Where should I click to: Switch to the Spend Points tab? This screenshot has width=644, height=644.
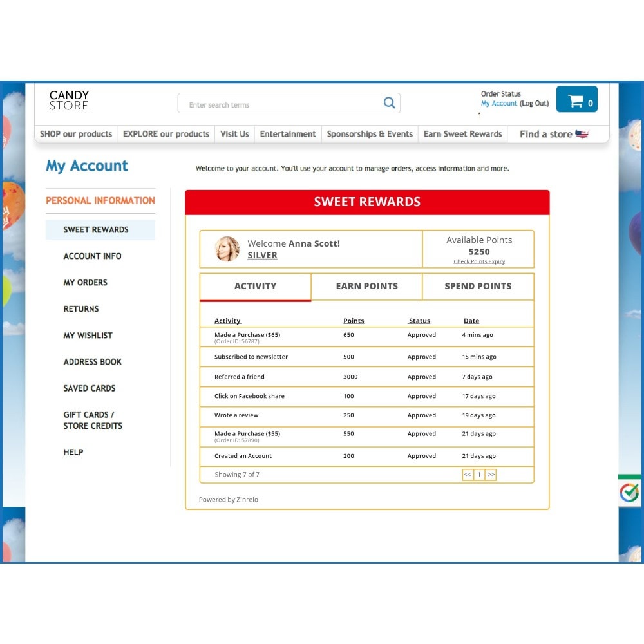(478, 287)
